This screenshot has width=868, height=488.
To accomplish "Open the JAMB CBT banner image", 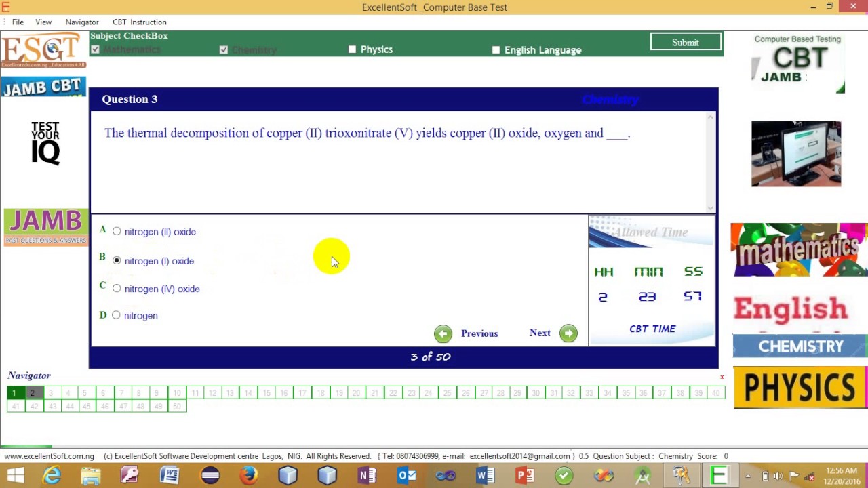I will pyautogui.click(x=43, y=87).
